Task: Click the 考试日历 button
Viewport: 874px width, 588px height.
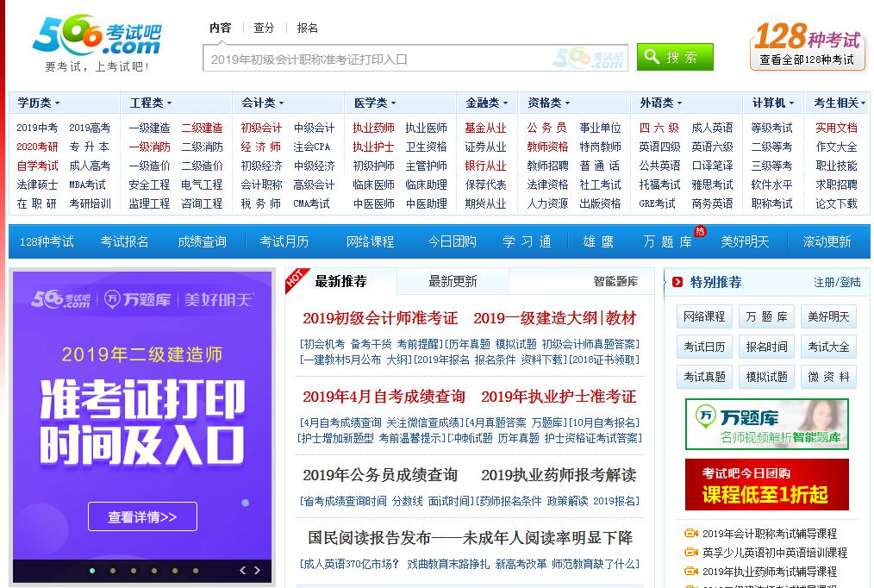Action: (x=704, y=347)
